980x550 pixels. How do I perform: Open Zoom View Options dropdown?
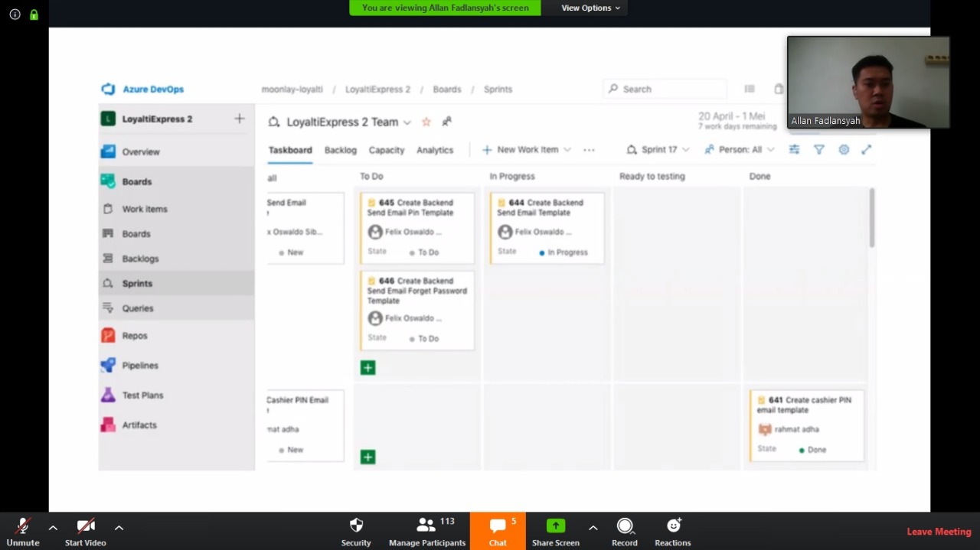pyautogui.click(x=590, y=8)
